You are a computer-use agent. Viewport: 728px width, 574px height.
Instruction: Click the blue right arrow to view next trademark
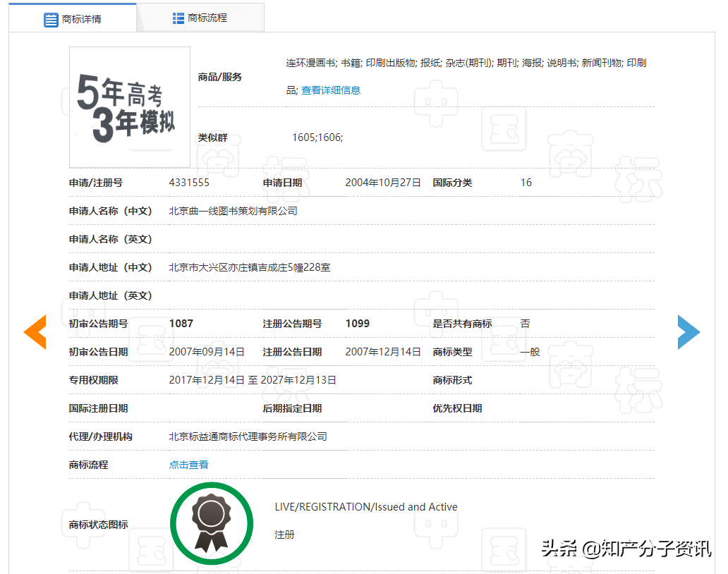(689, 331)
